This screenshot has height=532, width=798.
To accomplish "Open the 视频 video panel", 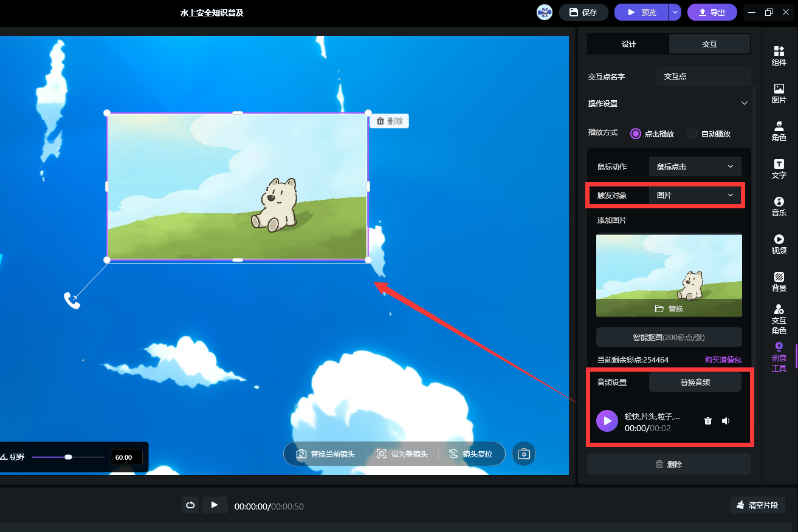I will pyautogui.click(x=779, y=244).
